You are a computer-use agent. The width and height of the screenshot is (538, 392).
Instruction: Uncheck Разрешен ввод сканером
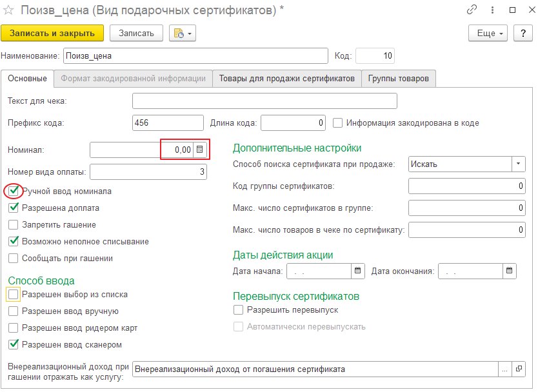[14, 344]
